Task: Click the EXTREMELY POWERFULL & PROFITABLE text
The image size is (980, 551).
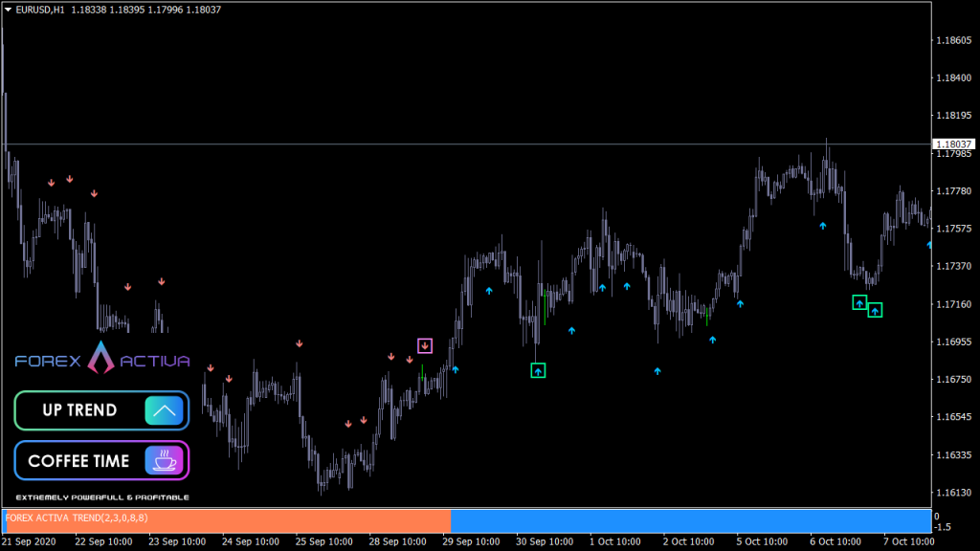Action: click(x=100, y=496)
